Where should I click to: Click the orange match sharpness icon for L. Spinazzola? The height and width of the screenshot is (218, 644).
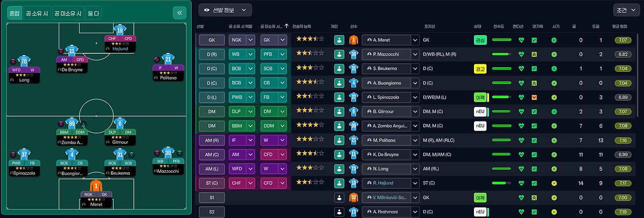tap(534, 97)
